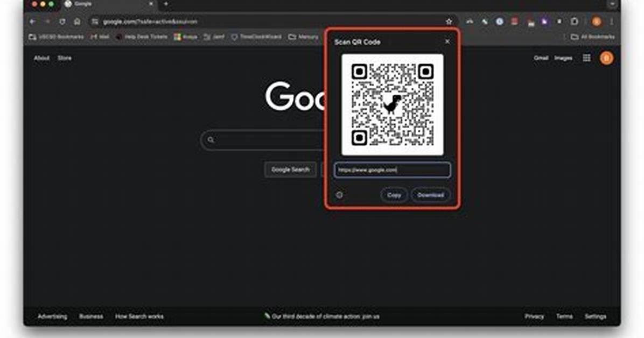This screenshot has height=338, width=644.
Task: Click the Google Search button
Action: coord(290,170)
